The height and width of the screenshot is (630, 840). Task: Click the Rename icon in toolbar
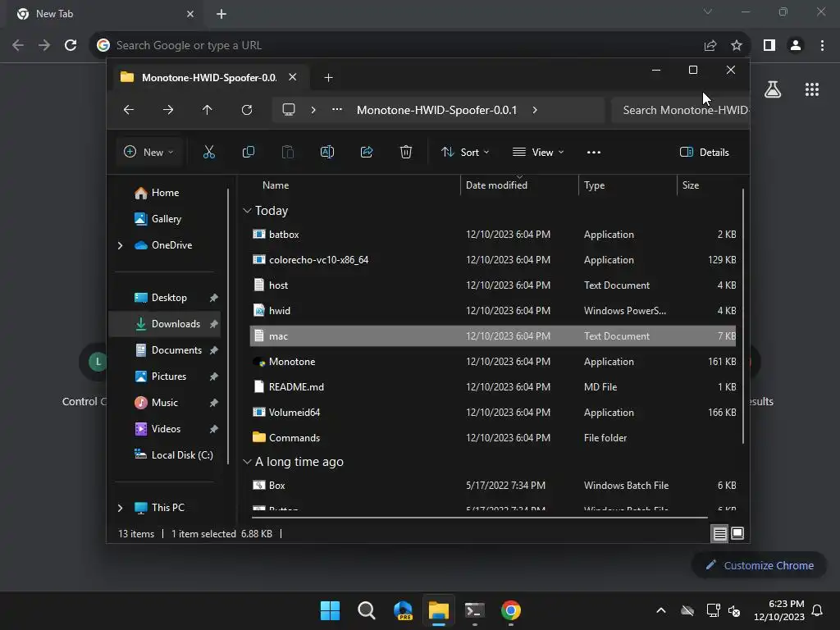(x=326, y=152)
